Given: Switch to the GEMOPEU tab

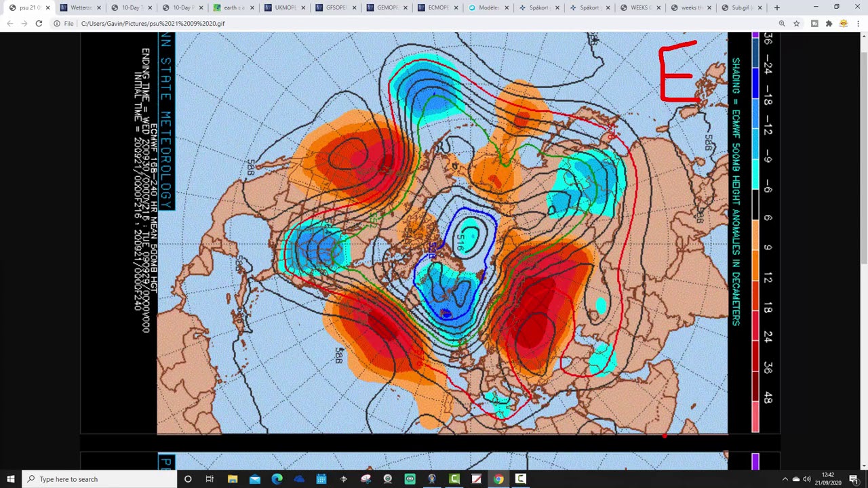Looking at the screenshot, I should [387, 7].
